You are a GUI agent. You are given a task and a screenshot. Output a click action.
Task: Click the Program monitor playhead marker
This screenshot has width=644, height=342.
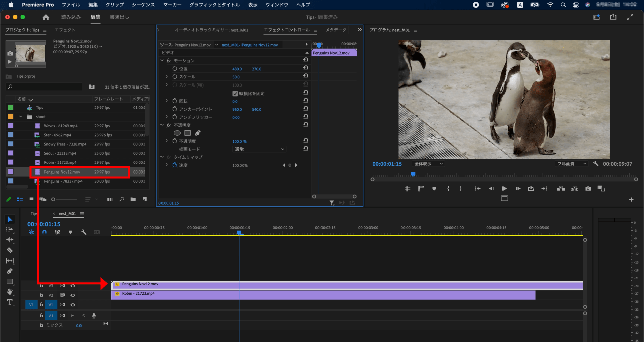[413, 174]
